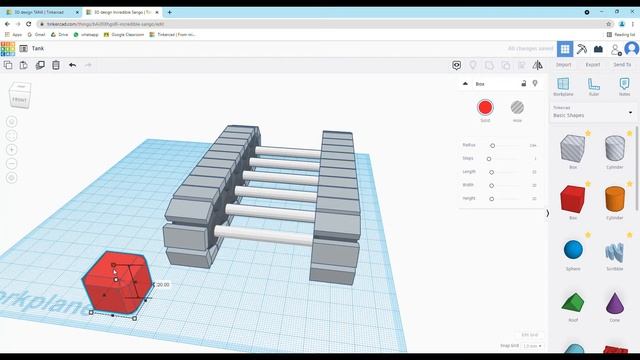The width and height of the screenshot is (640, 360).
Task: Click the Width slider handle
Action: [492, 186]
